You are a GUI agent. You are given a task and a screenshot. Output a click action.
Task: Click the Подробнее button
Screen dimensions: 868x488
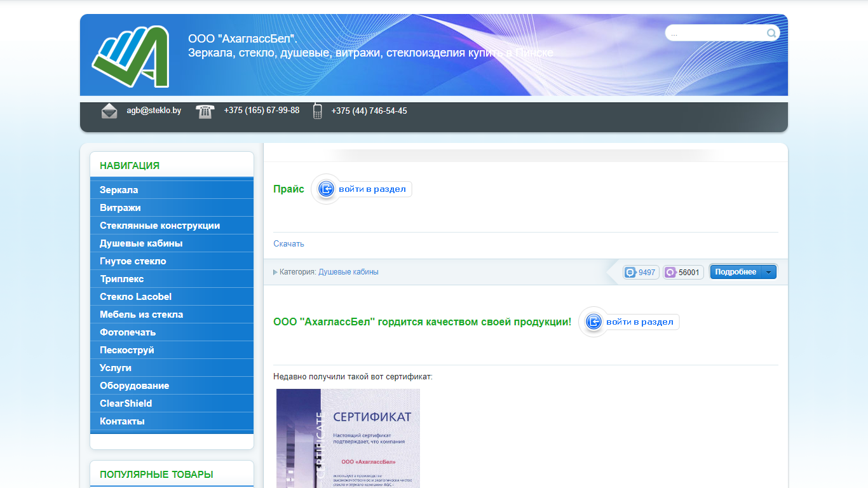[x=735, y=272]
